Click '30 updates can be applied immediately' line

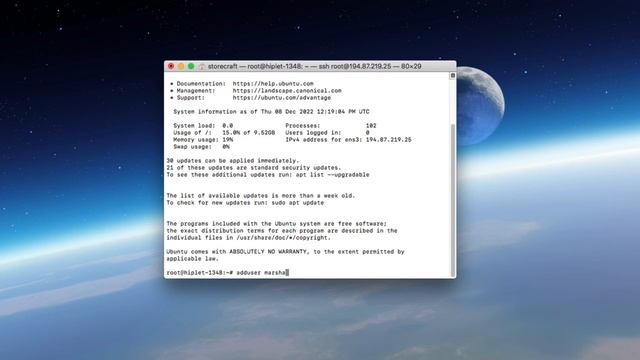point(233,161)
